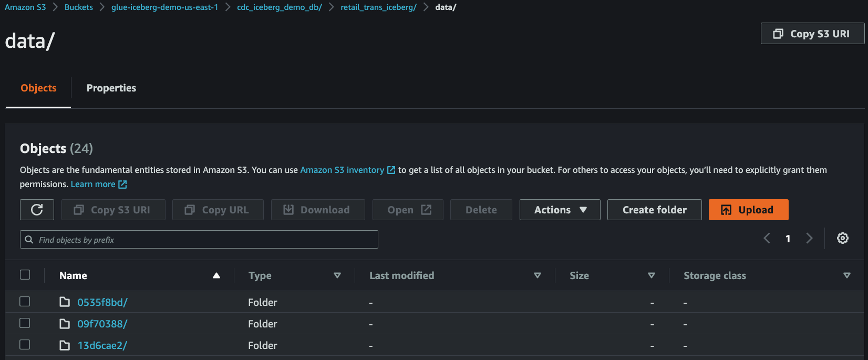Open folder 0535f8bd/
The height and width of the screenshot is (360, 868).
tap(102, 302)
